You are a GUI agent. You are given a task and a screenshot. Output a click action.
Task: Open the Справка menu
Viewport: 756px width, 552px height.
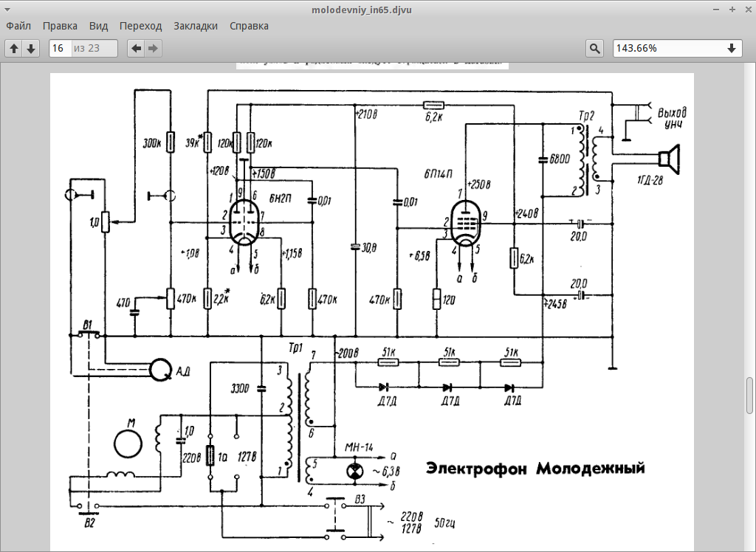tap(249, 26)
